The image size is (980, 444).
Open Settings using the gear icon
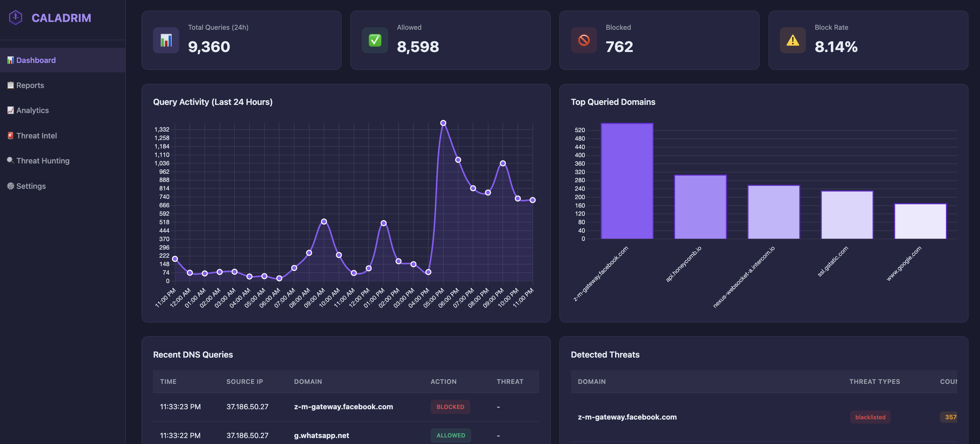10,186
